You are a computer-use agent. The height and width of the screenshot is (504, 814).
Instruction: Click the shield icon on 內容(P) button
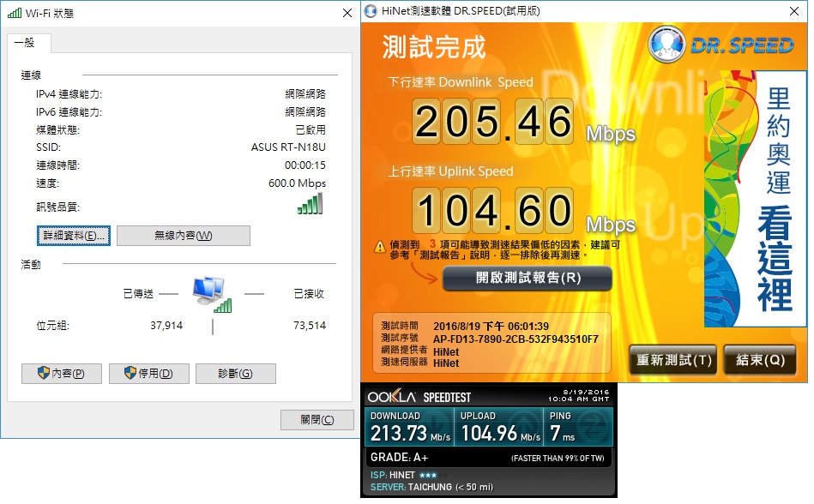(44, 373)
